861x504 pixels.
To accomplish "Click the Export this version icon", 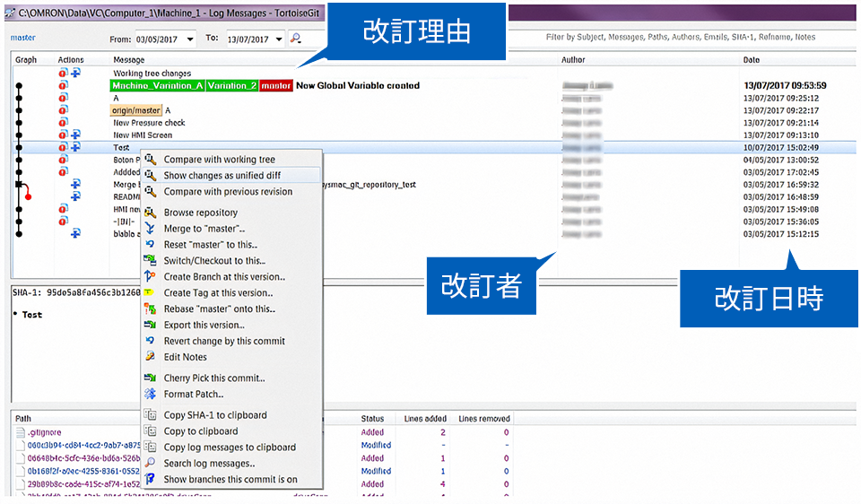I will click(x=150, y=325).
